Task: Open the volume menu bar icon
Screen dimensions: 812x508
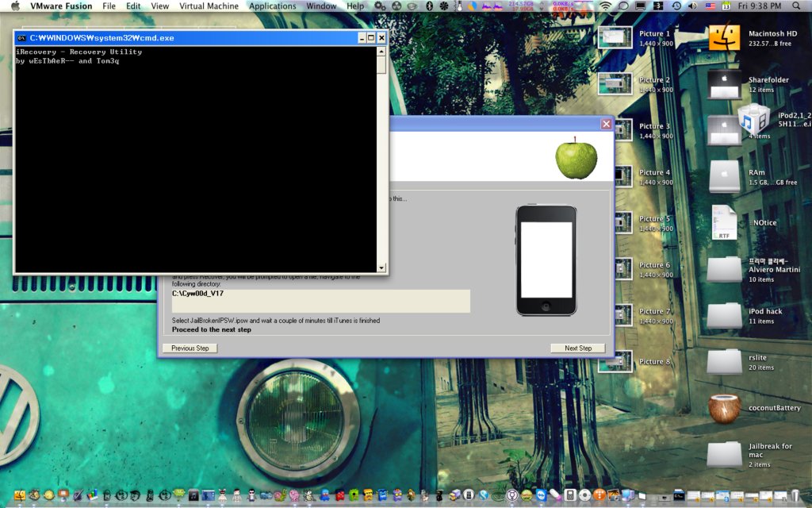Action: 692,6
